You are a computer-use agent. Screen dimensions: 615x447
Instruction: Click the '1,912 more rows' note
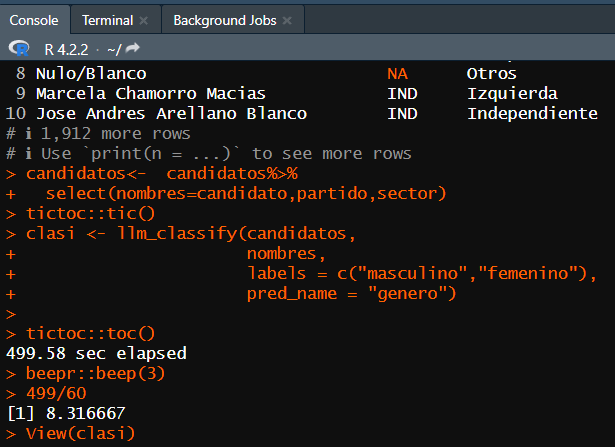[x=116, y=134]
